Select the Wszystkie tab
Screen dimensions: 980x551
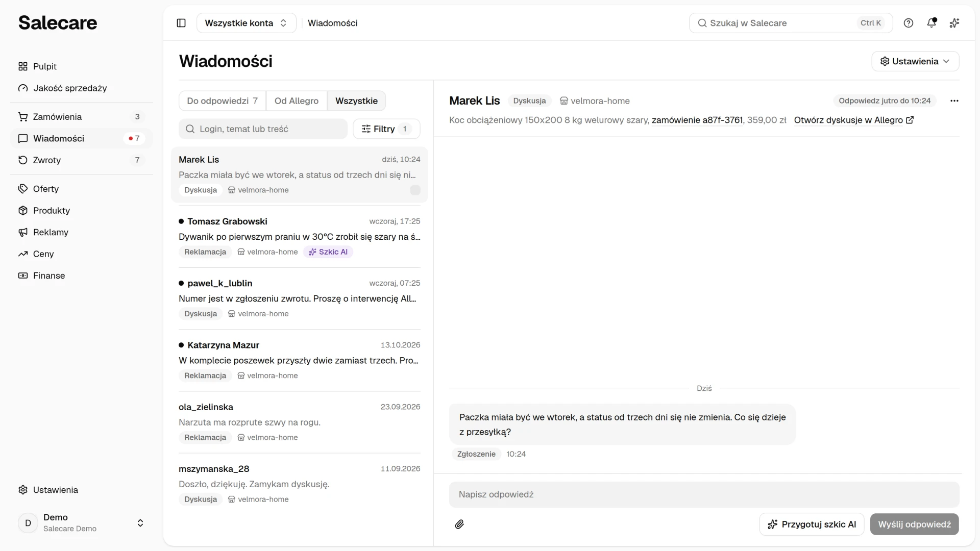[356, 101]
